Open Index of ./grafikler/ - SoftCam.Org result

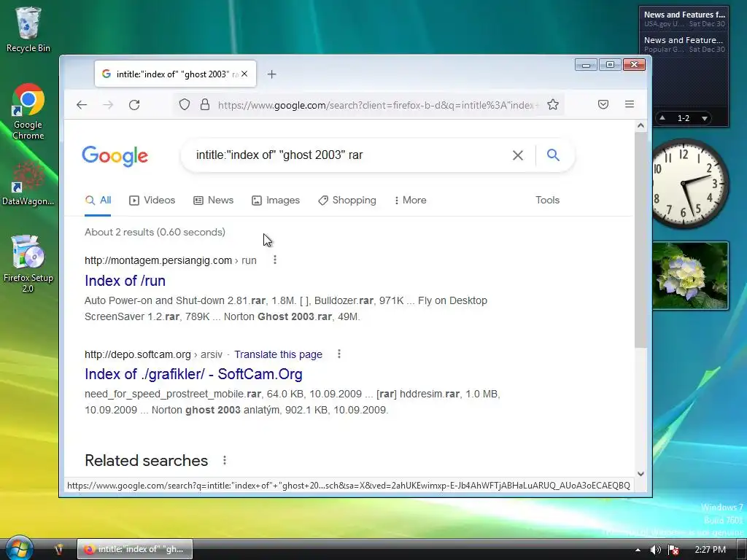(193, 374)
